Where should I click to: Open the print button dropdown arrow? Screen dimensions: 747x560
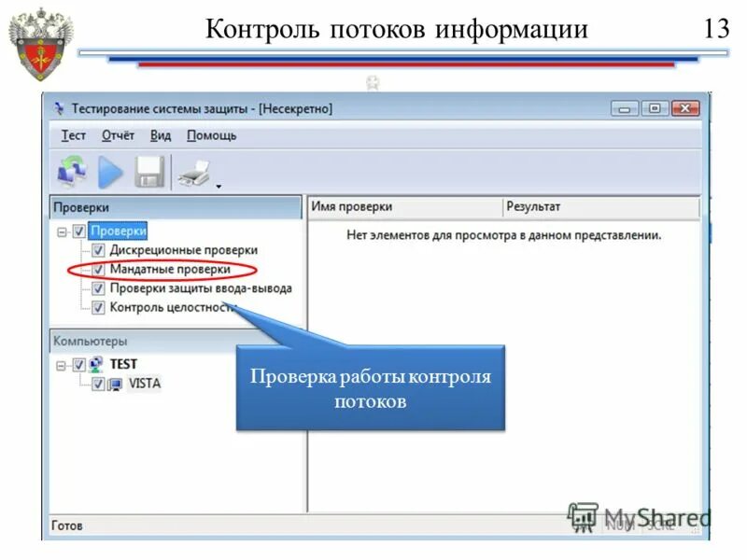217,186
